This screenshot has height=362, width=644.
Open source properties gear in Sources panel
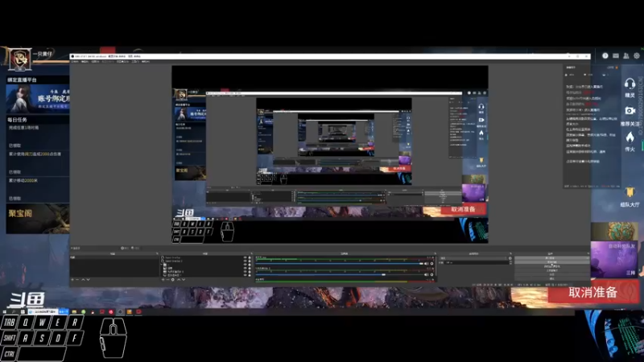click(173, 279)
